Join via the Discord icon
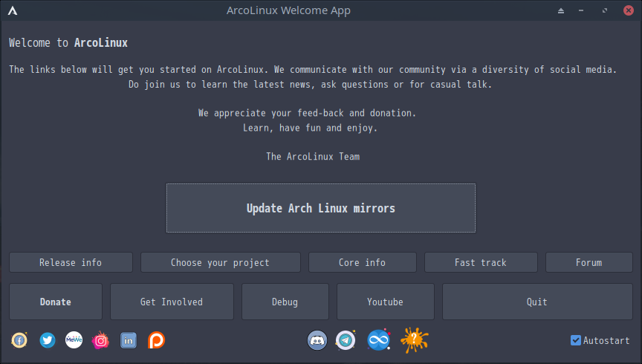This screenshot has height=364, width=642. click(317, 340)
